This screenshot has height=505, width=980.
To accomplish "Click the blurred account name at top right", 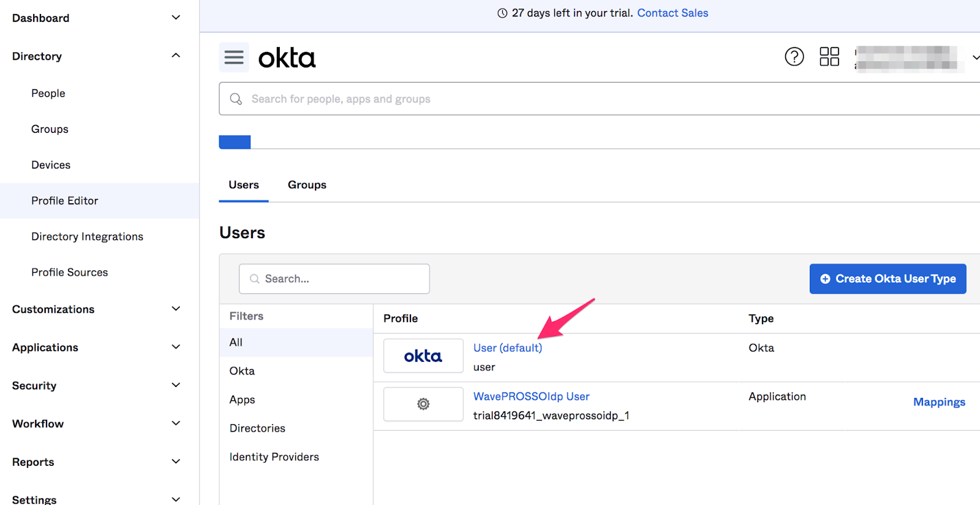I will (910, 58).
